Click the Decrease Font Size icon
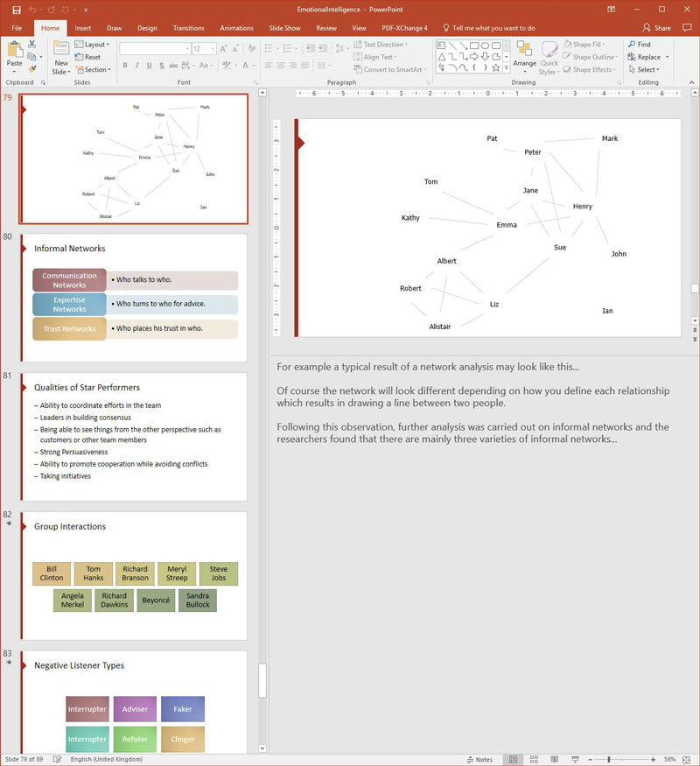The width and height of the screenshot is (700, 766). 235,49
